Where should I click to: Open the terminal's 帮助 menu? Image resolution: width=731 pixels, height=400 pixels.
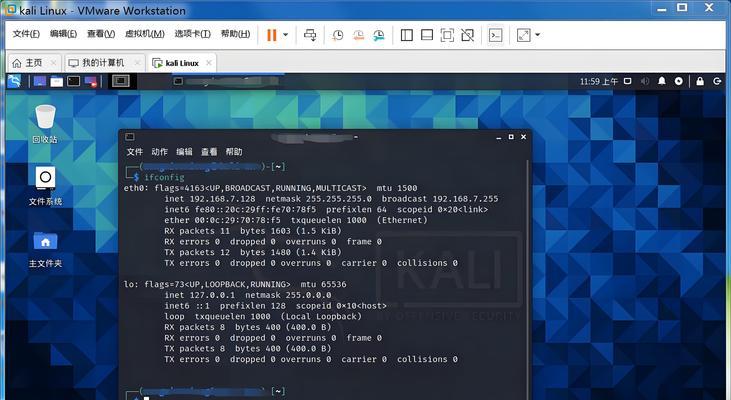pos(234,152)
